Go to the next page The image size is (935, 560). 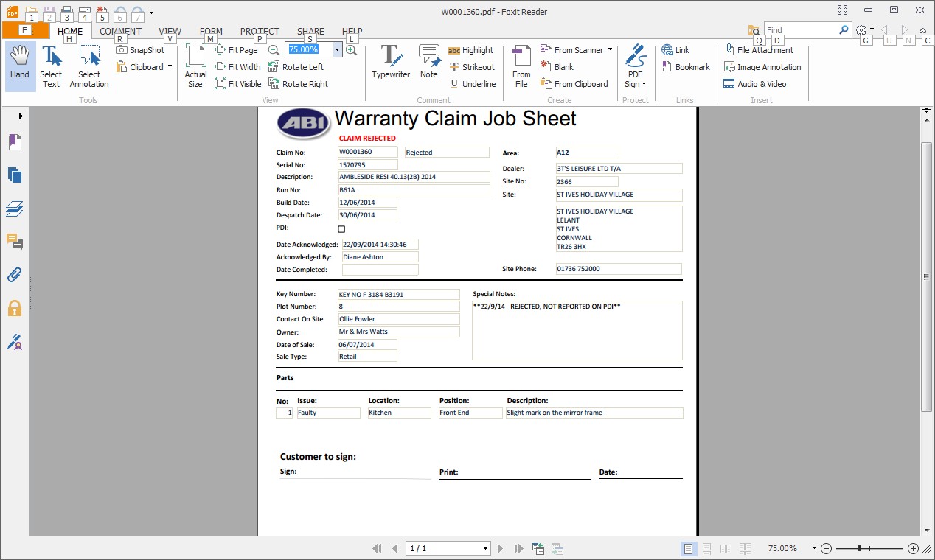[501, 549]
